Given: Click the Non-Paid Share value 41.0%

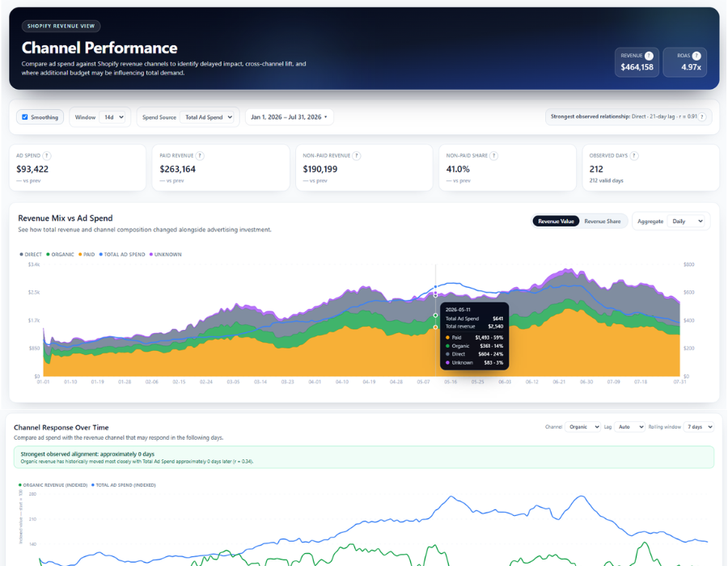Looking at the screenshot, I should (458, 169).
